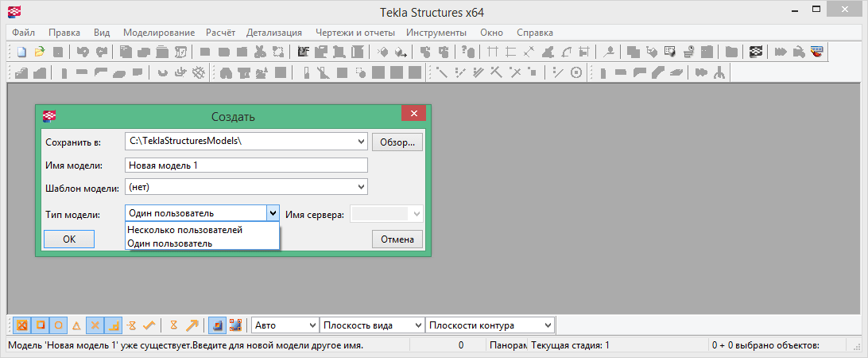Viewport: 868px width, 358px height.
Task: Click the grey folder icon in top toolbar
Action: click(x=731, y=52)
